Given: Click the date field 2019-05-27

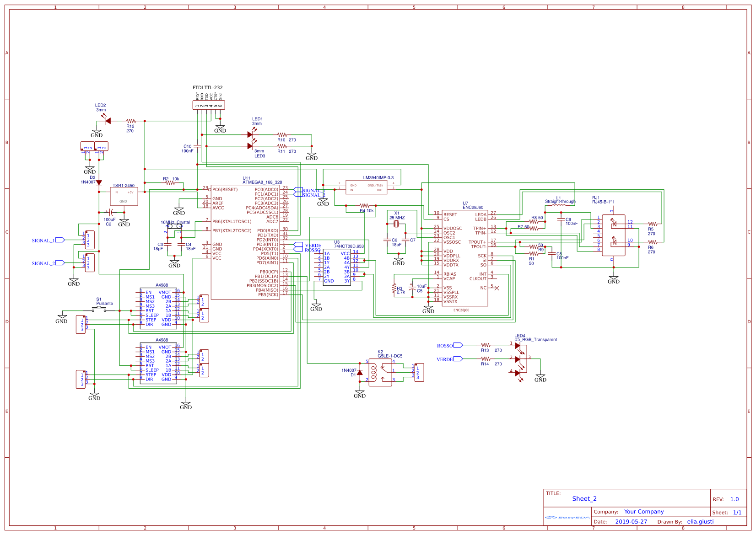Looking at the screenshot, I should coord(632,521).
